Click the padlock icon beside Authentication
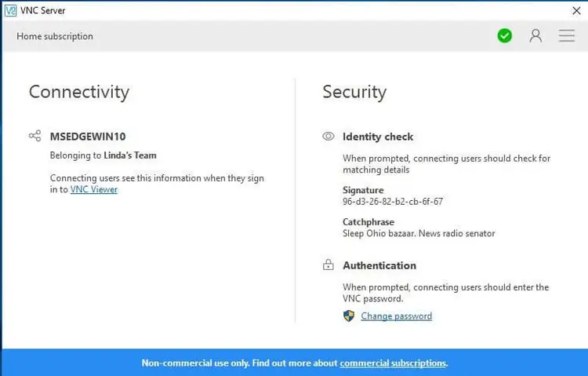 328,266
